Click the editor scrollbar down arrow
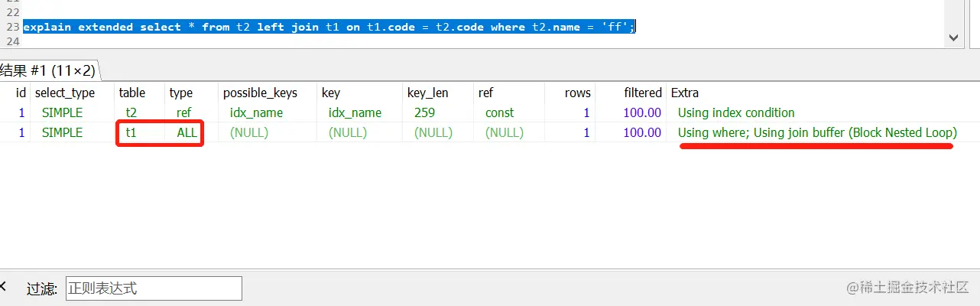The image size is (980, 306). [953, 37]
